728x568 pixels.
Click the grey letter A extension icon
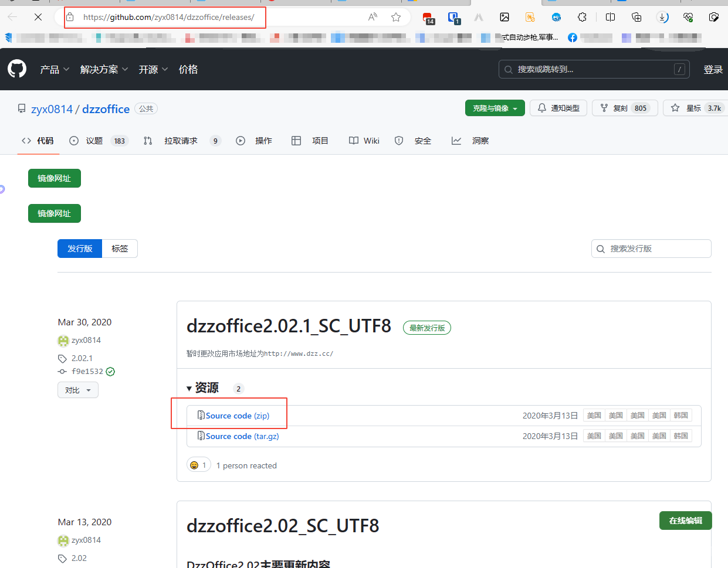click(479, 17)
